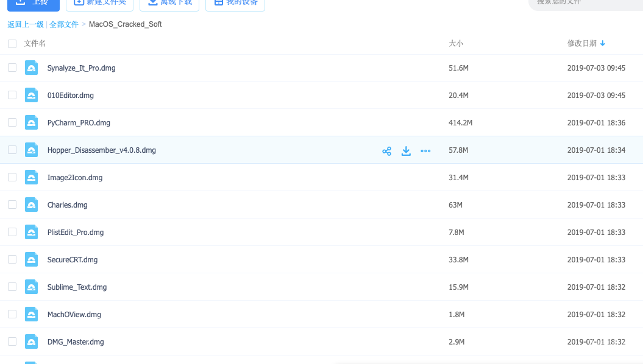The image size is (643, 364).
Task: Open SecureCRT.dmg file name
Action: click(72, 260)
